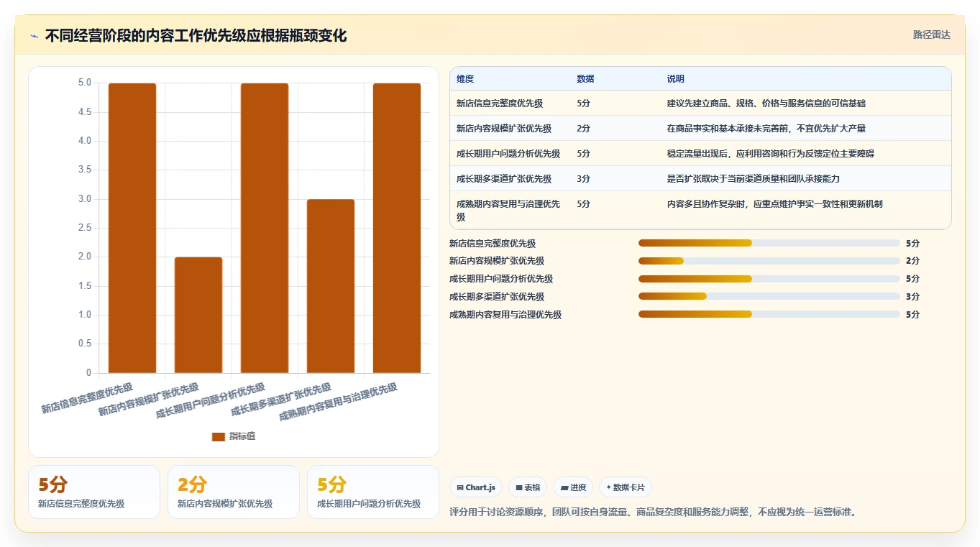
Task: Open the 5分 新店信息完整度优先级 data card
Action: tap(94, 492)
